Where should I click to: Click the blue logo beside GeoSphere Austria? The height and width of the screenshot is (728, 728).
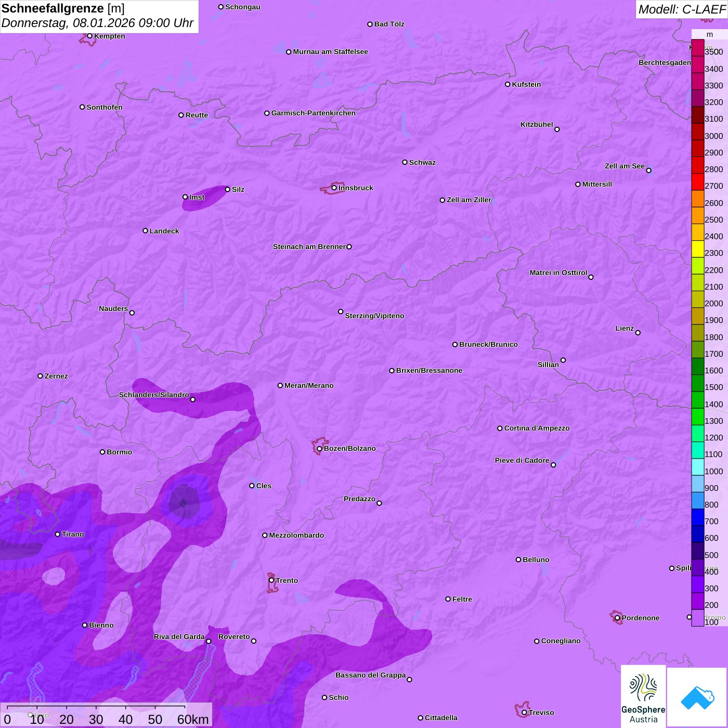click(697, 697)
